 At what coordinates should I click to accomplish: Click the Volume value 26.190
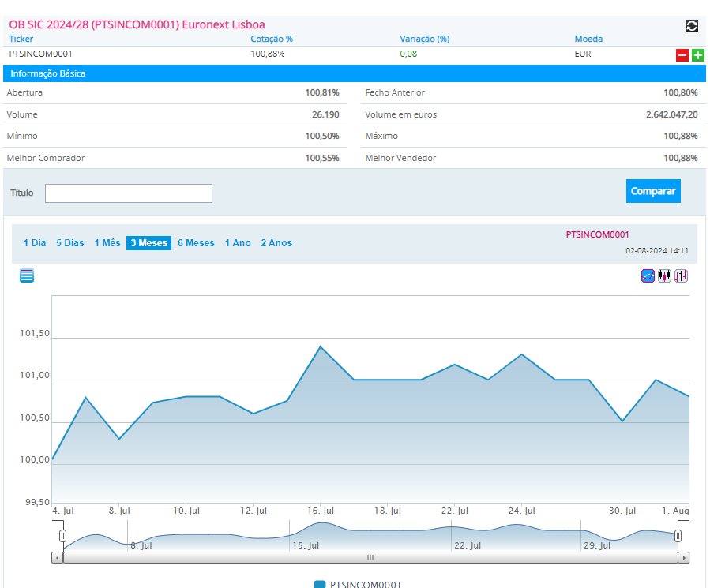tap(325, 114)
